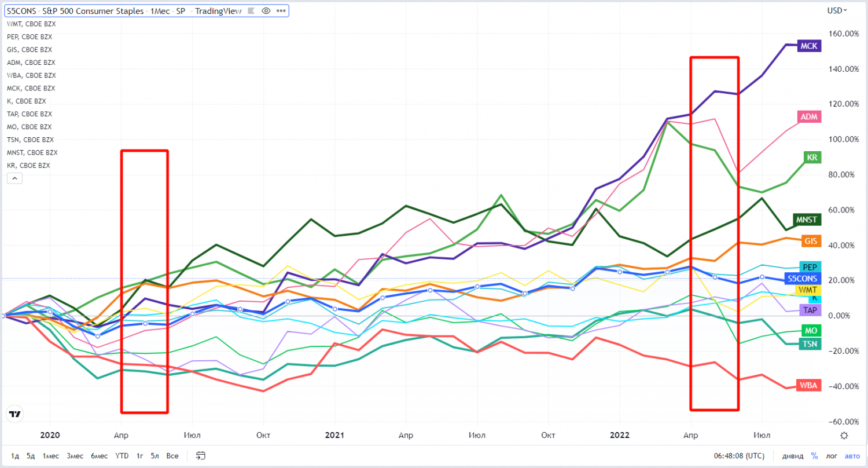This screenshot has height=468, width=868.
Task: Open chart settings gear icon
Action: 844,436
